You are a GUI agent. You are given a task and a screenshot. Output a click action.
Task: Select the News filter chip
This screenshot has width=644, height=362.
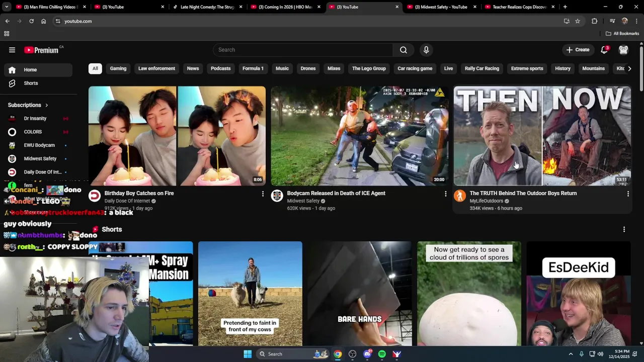click(193, 68)
